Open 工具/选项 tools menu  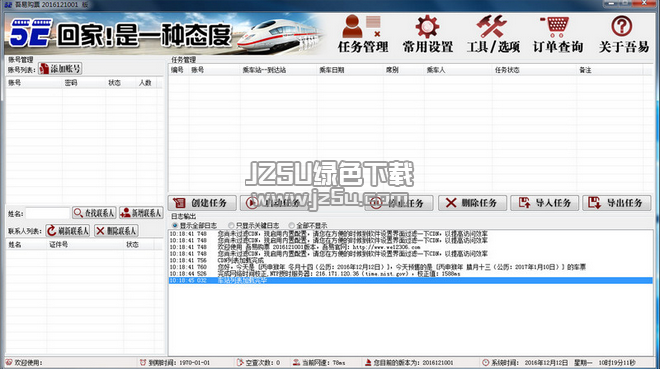[x=492, y=35]
